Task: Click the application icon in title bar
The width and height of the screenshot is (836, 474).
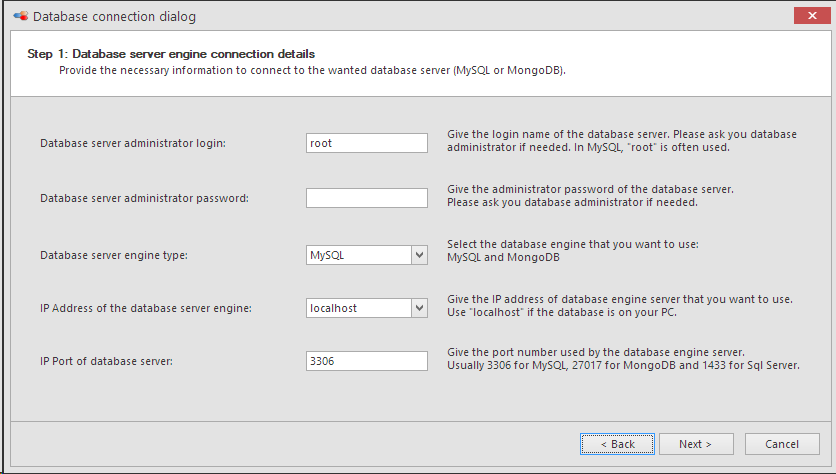Action: click(21, 16)
